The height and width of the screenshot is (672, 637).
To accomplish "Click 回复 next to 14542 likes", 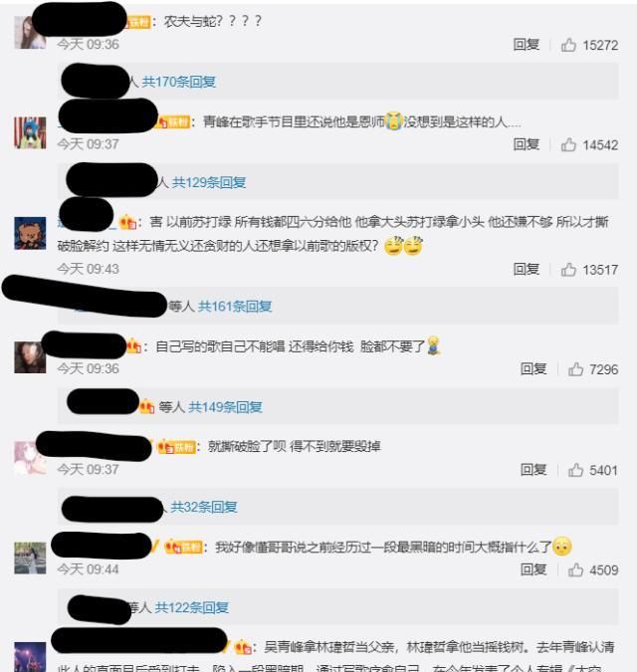I will click(x=527, y=144).
